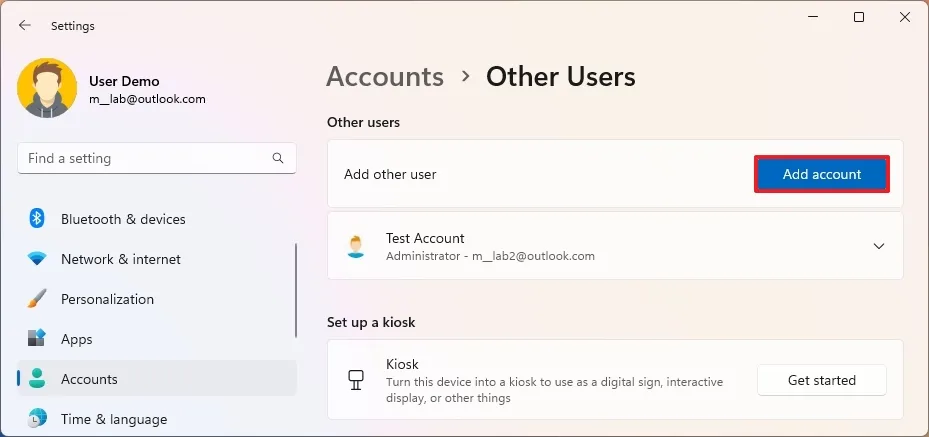The width and height of the screenshot is (929, 437).
Task: Expand the Test Account chevron
Action: coord(879,246)
